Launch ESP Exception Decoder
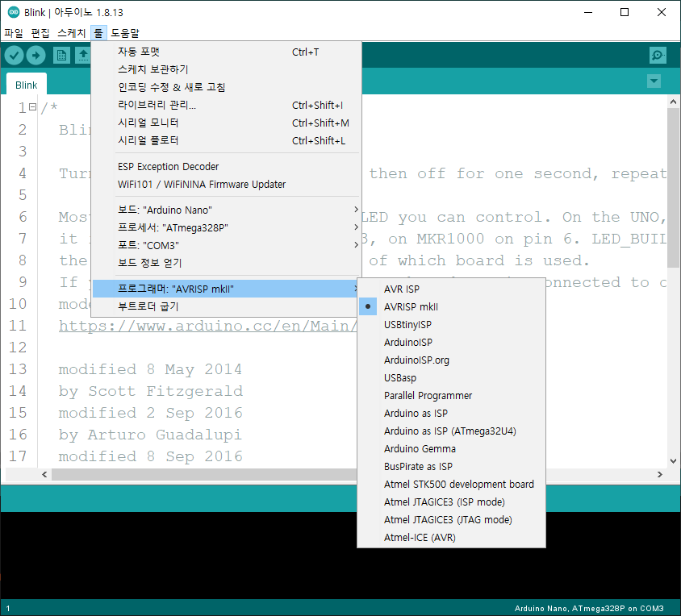 [226, 167]
